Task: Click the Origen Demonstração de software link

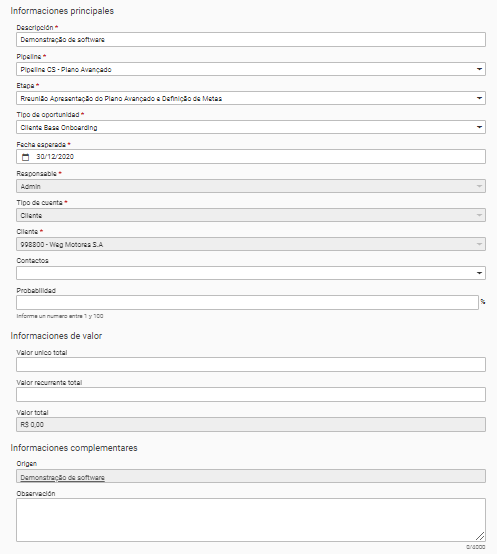Action: (63, 477)
